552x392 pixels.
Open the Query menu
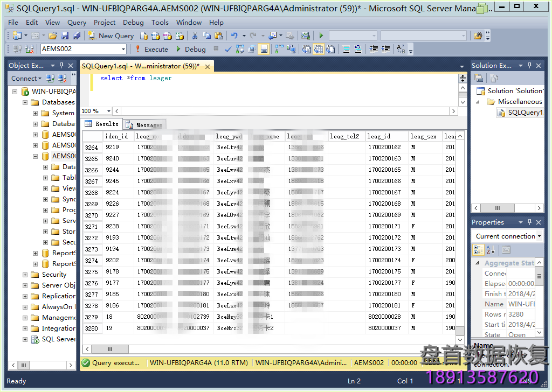[77, 23]
